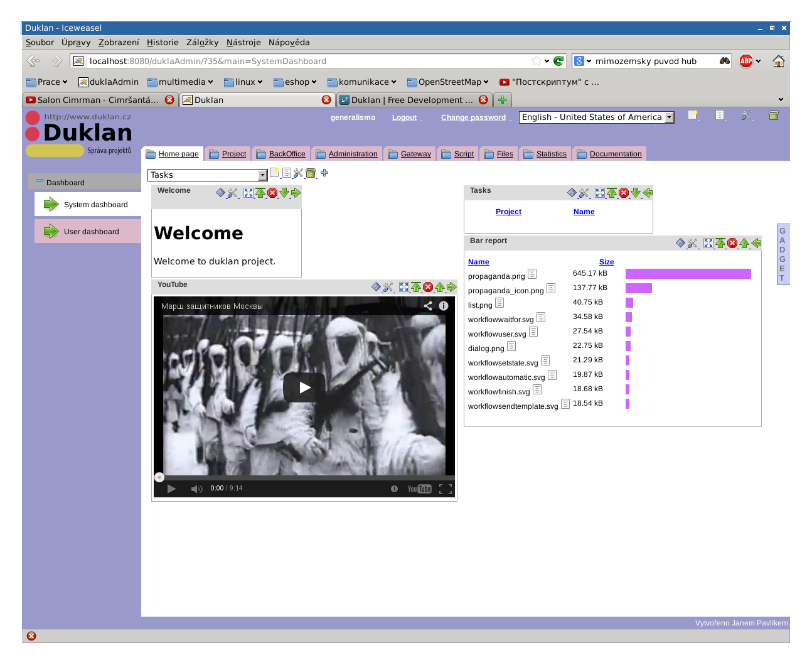Click the trash bin icon next to the dashboard selector

tap(311, 173)
